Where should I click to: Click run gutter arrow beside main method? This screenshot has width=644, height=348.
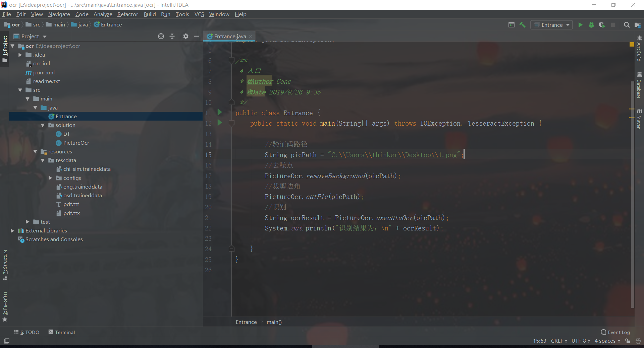click(x=220, y=123)
